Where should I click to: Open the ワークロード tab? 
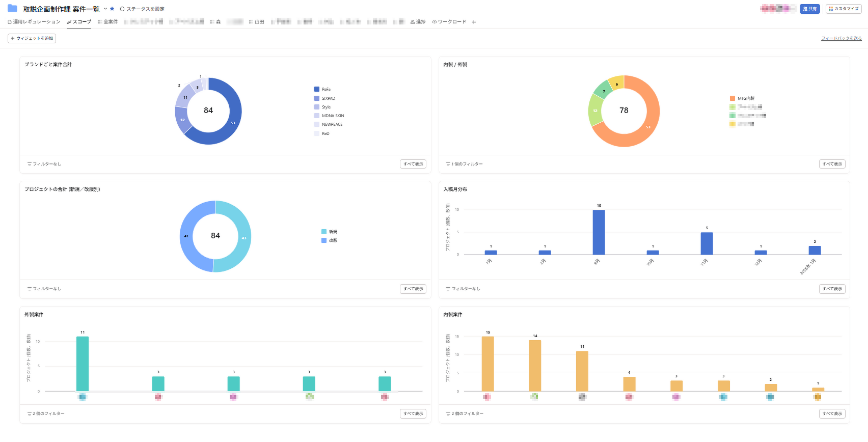pos(449,22)
